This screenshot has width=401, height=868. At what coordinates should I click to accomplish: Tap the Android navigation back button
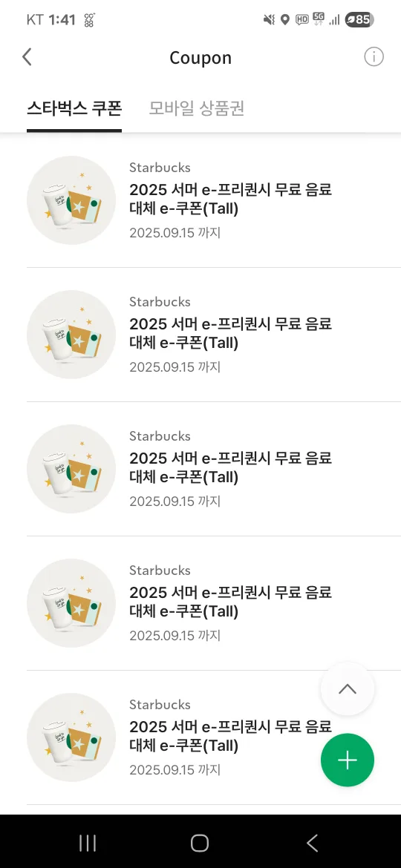pos(313,843)
